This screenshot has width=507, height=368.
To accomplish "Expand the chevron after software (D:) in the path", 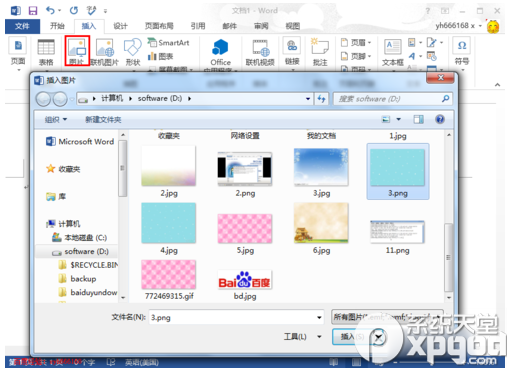I will pos(189,99).
